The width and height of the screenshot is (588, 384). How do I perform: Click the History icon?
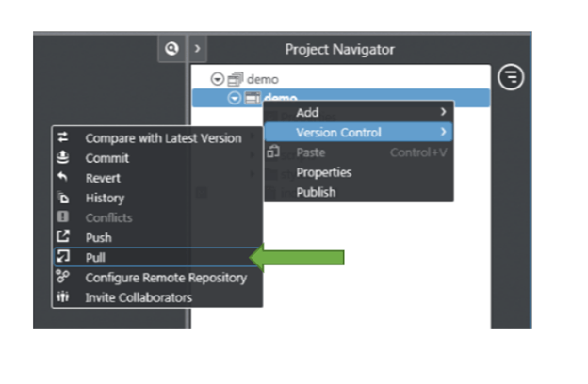tap(63, 198)
